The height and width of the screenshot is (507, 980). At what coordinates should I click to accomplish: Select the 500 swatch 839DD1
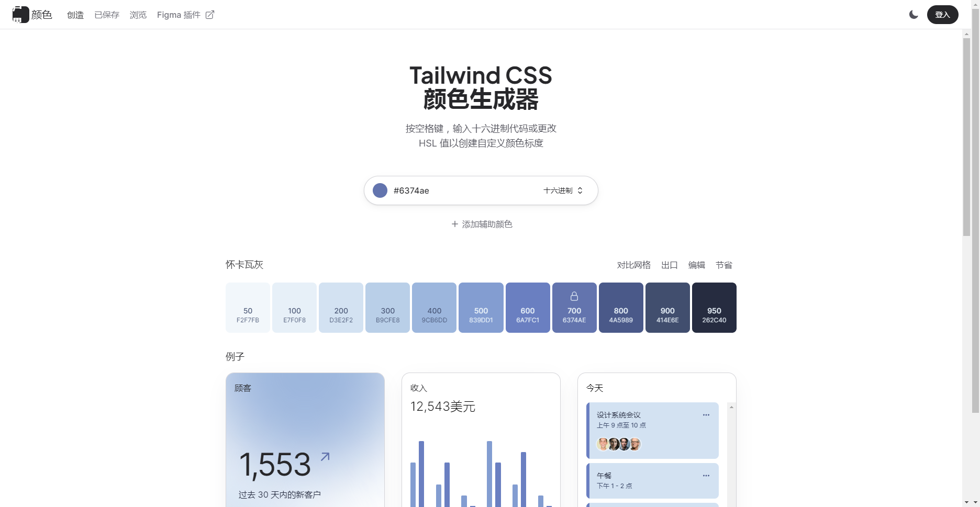[481, 308]
